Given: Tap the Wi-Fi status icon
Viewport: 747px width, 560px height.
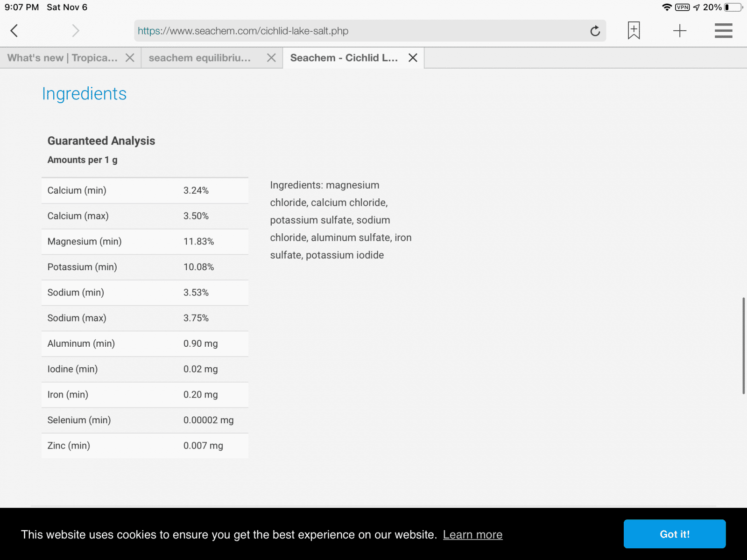Looking at the screenshot, I should pos(667,7).
